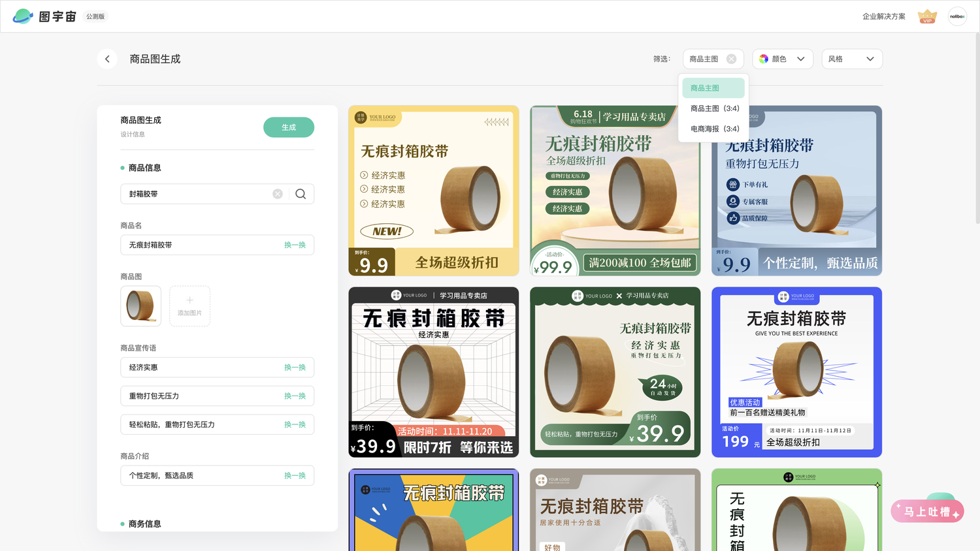Select the dark green 24小时 39.9 template
Viewport: 980px width, 551px height.
coord(615,372)
